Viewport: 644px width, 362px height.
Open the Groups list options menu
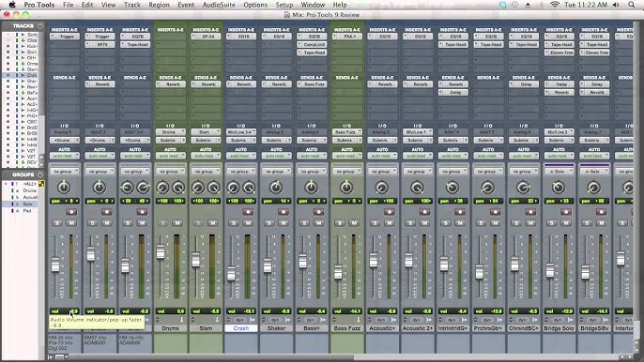click(39, 174)
